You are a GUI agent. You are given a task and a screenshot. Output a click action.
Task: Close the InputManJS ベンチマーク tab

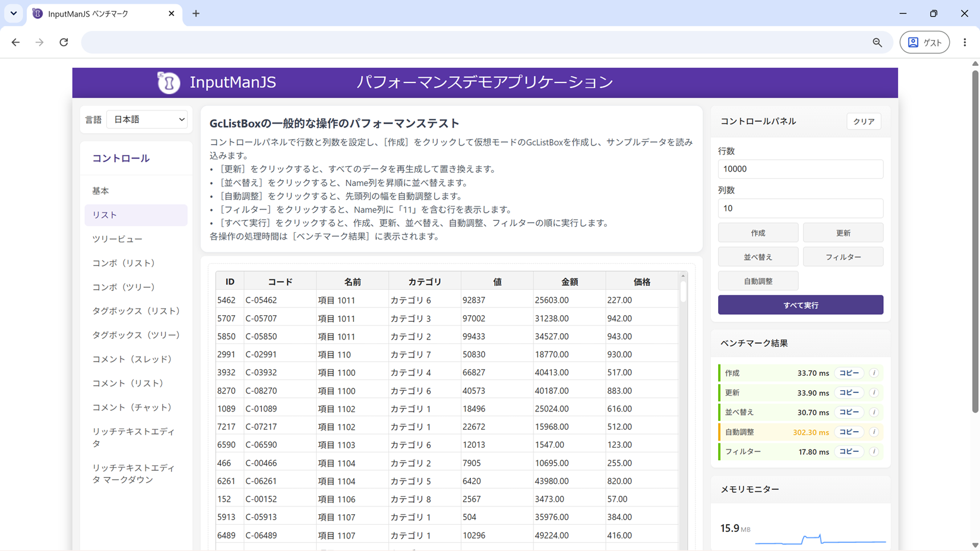click(171, 13)
